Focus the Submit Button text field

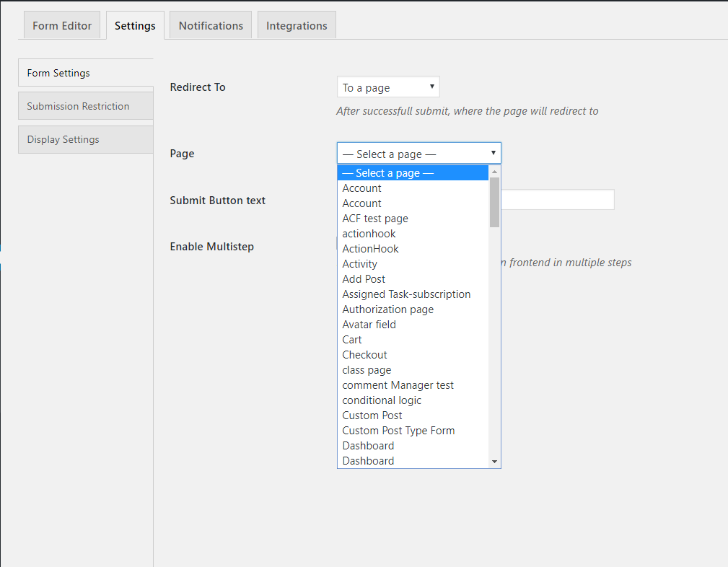[x=558, y=200]
